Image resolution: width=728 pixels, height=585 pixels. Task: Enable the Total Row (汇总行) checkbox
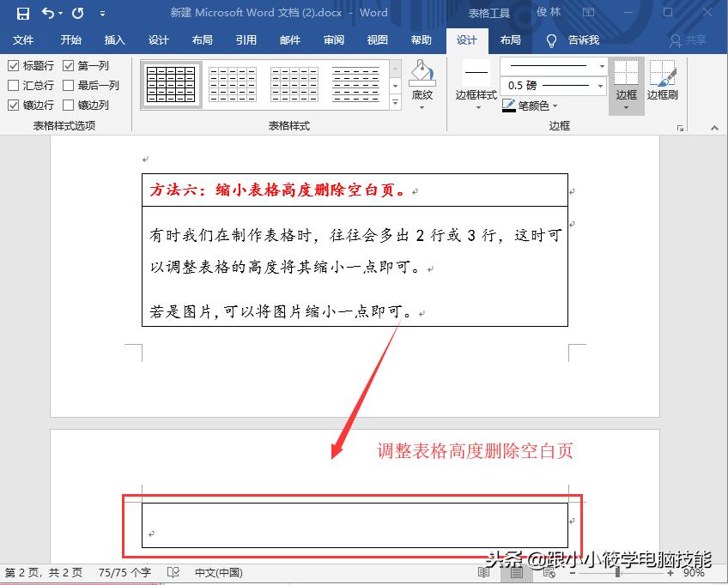[13, 85]
